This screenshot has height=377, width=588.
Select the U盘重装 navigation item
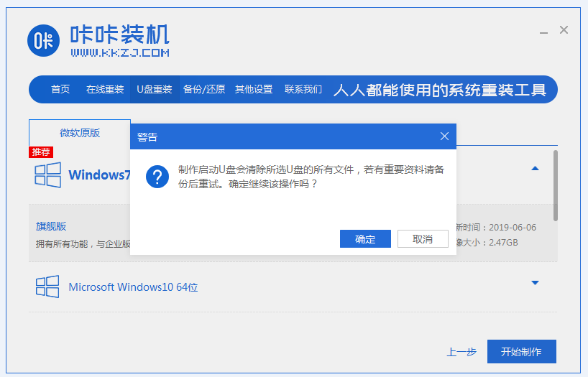click(x=155, y=90)
